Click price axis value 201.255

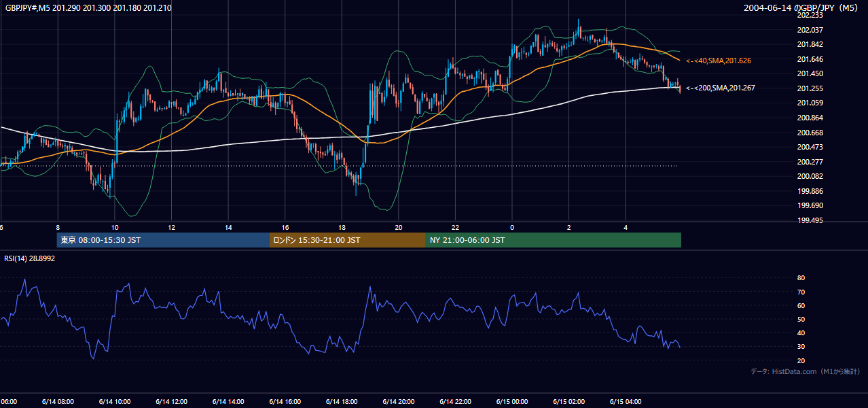click(x=810, y=88)
